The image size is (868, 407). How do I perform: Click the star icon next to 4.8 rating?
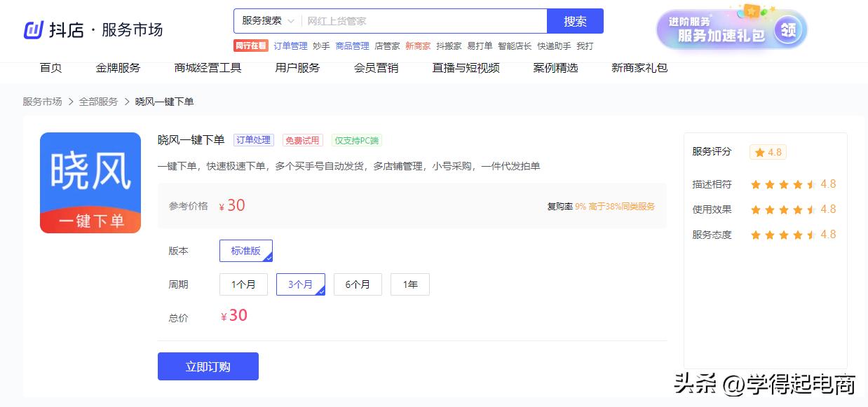point(761,152)
